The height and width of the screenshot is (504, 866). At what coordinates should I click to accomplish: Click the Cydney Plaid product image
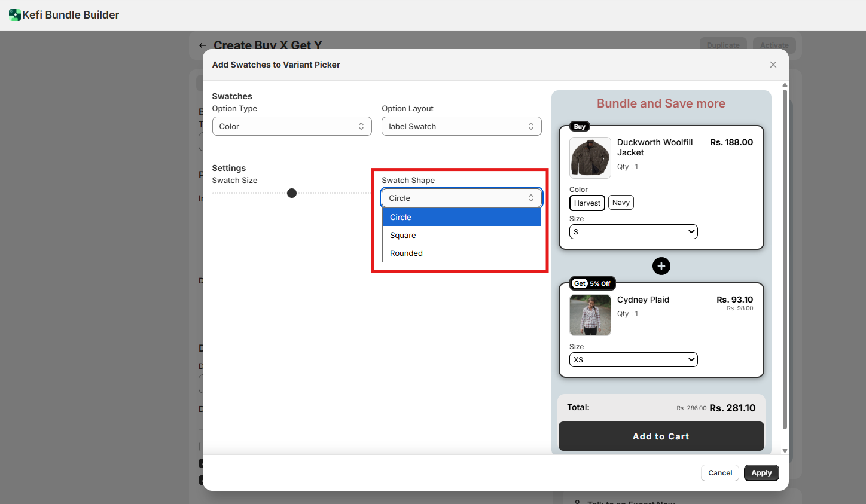click(x=590, y=315)
